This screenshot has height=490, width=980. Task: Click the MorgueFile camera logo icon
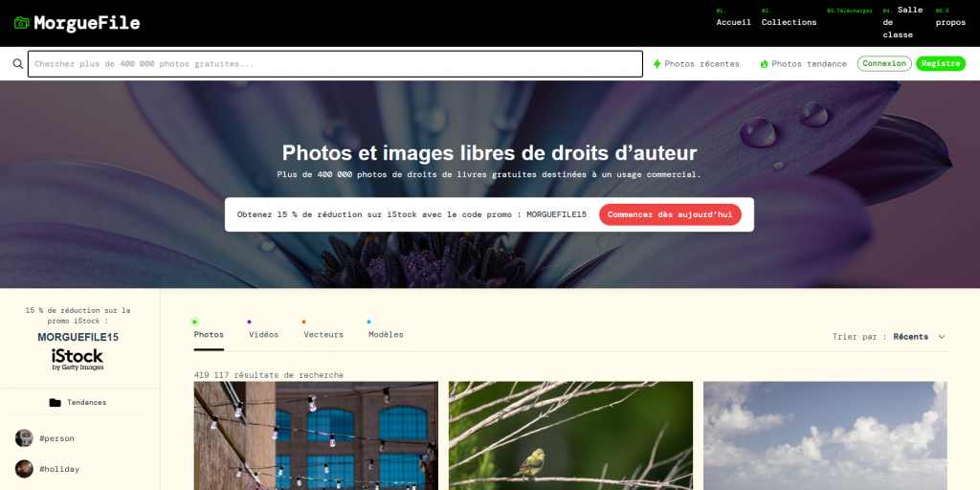tap(22, 23)
